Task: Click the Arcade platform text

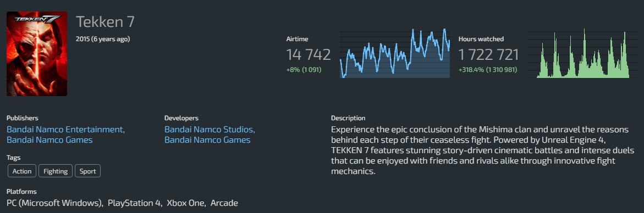Action: (224, 203)
